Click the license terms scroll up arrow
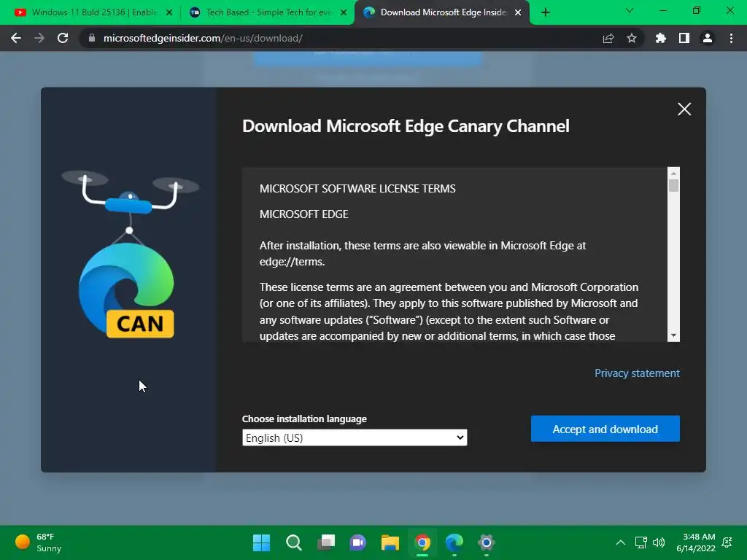 click(673, 174)
